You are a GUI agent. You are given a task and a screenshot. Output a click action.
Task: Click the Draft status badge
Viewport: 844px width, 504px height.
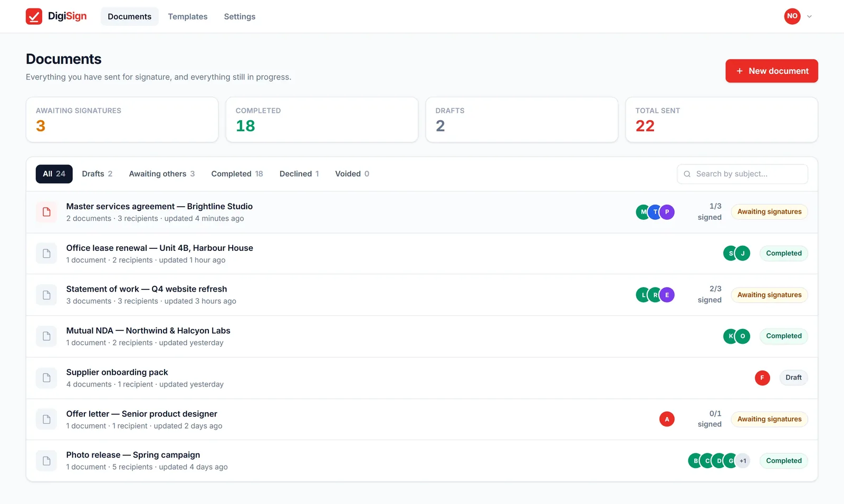[793, 378]
